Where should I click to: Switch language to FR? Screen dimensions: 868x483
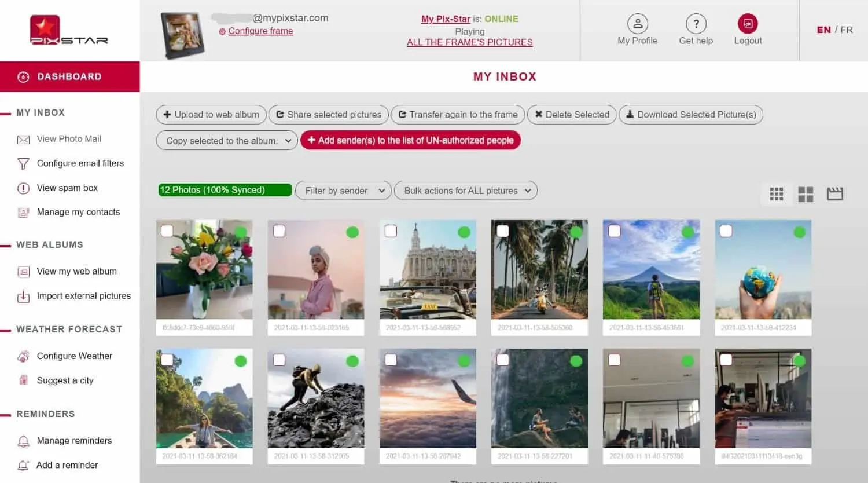click(847, 30)
